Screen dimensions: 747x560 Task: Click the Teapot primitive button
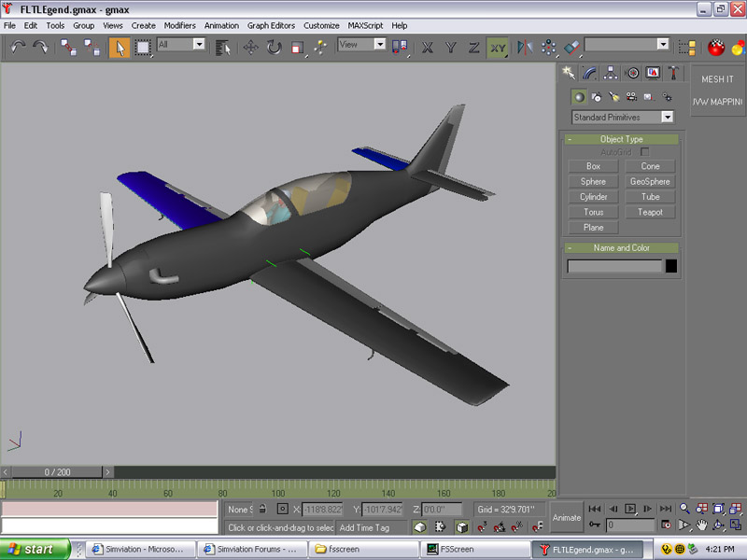650,212
